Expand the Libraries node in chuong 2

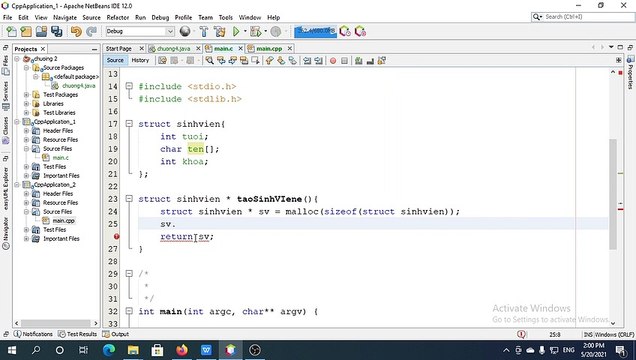click(26, 103)
